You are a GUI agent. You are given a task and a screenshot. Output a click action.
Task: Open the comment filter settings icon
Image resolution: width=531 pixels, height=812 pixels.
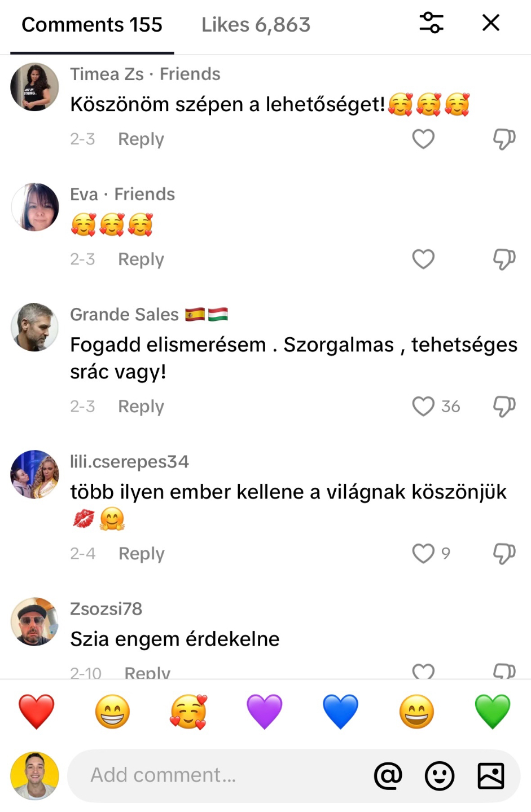point(432,23)
